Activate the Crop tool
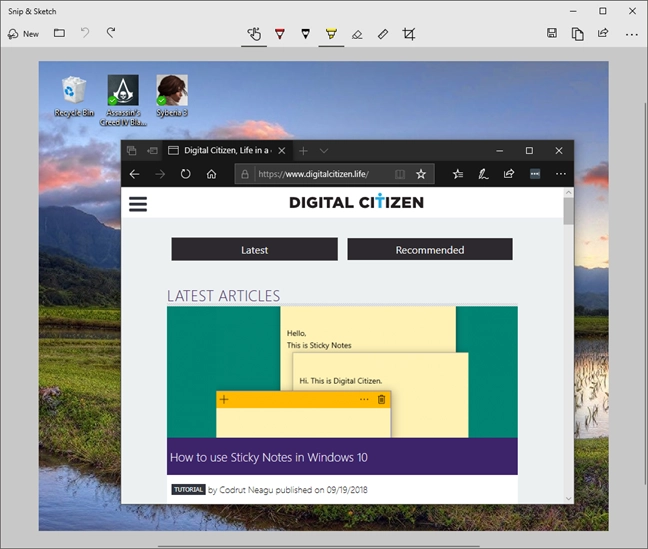648x549 pixels. 409,34
